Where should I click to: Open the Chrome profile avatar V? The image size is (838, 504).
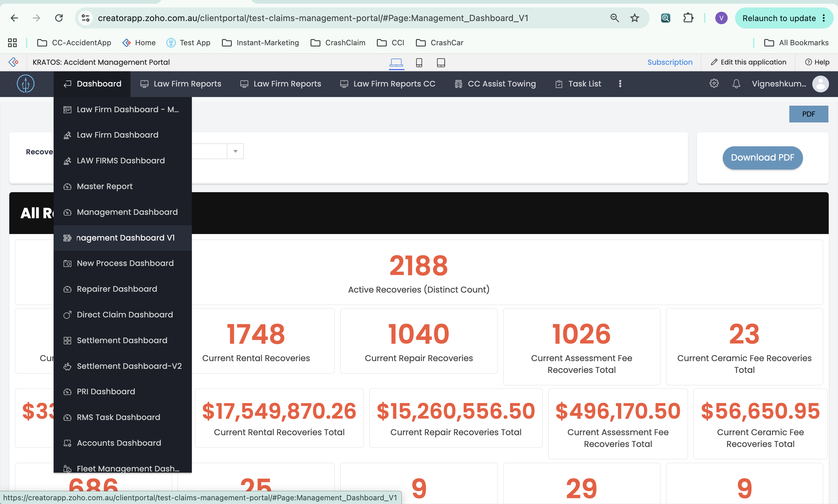721,18
